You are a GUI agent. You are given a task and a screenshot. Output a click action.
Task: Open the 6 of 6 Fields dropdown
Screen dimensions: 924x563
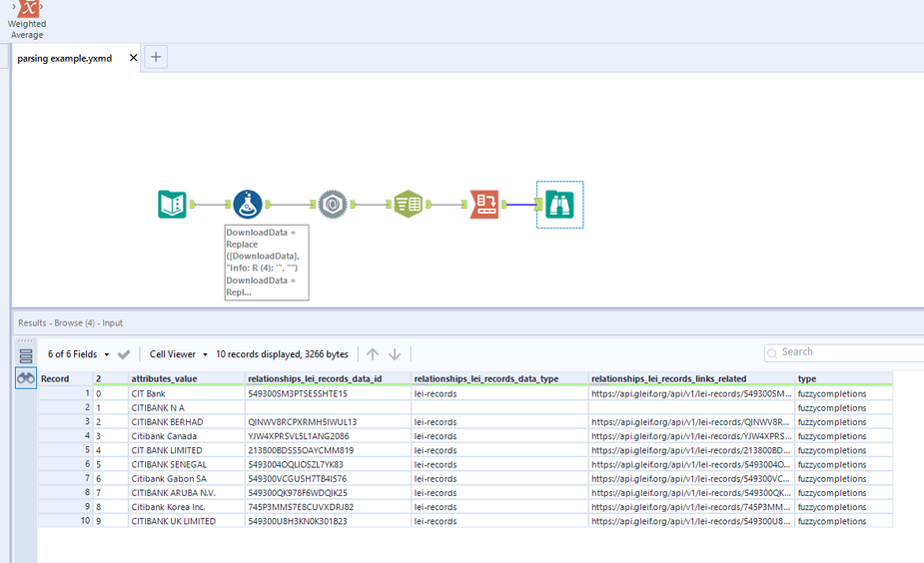pos(78,354)
